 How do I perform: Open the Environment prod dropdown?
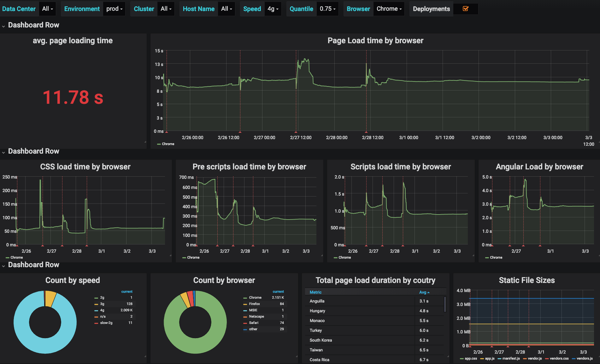click(x=114, y=9)
